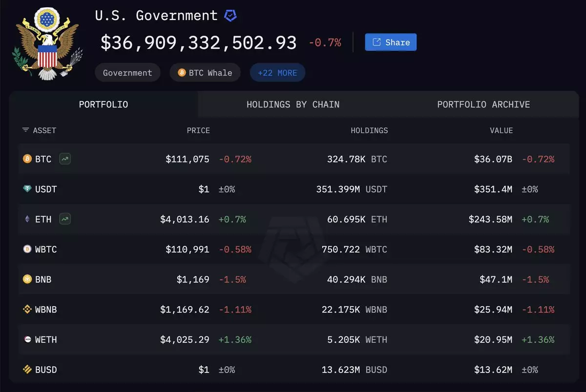Image resolution: width=586 pixels, height=392 pixels.
Task: Click the USDT Tether icon
Action: pyautogui.click(x=27, y=189)
